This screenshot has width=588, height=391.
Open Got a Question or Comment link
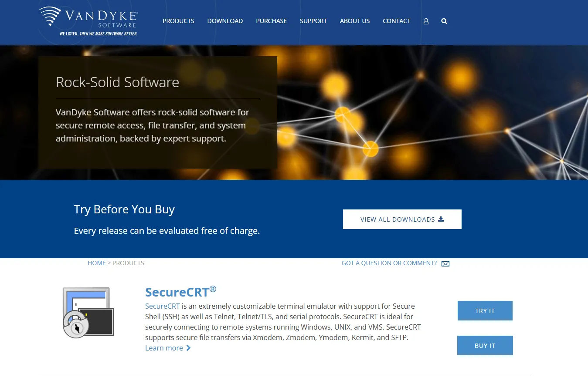pos(389,263)
